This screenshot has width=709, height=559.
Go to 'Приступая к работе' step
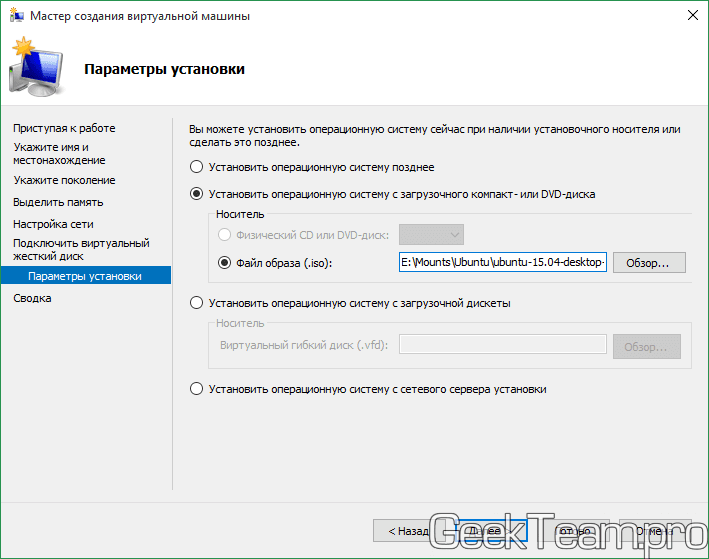[x=64, y=128]
